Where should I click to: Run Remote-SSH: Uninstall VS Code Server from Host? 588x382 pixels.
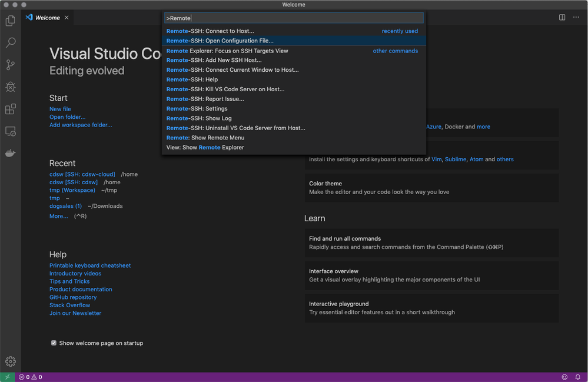pyautogui.click(x=294, y=128)
